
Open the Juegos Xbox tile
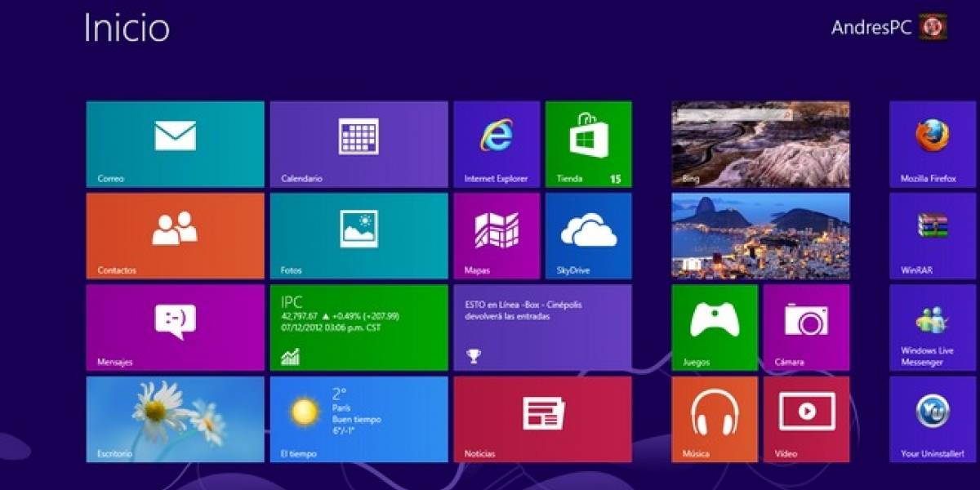[x=715, y=327]
